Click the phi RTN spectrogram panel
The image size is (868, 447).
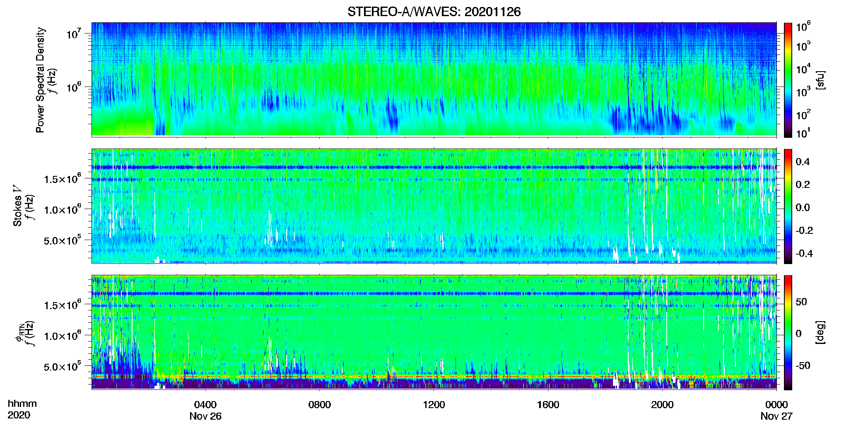434,332
